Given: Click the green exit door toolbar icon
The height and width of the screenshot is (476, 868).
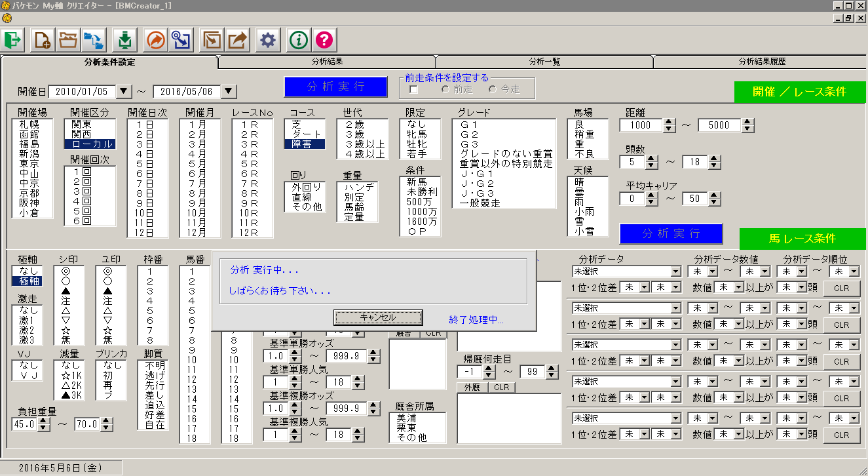Looking at the screenshot, I should 12,40.
